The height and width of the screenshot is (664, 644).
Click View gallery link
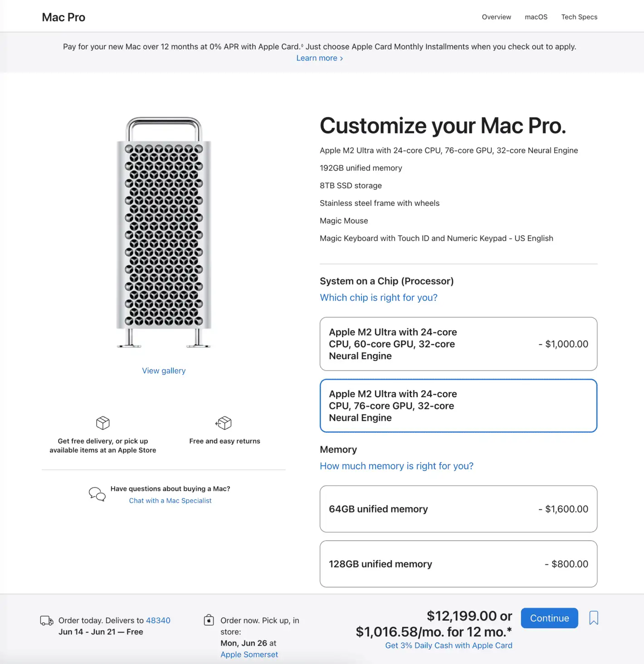pyautogui.click(x=164, y=371)
